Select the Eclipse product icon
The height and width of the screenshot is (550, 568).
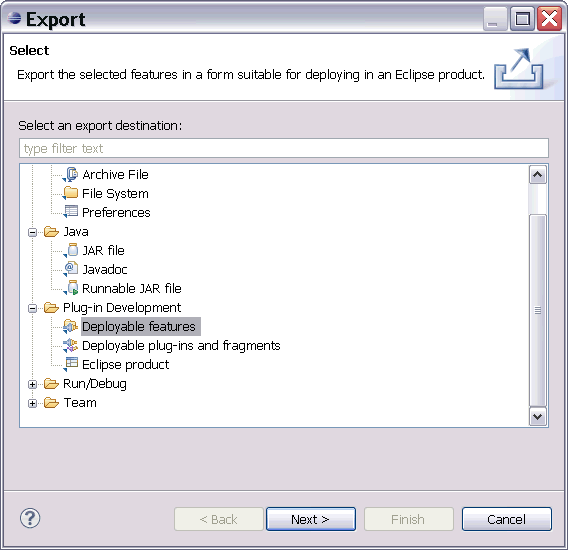(x=71, y=364)
